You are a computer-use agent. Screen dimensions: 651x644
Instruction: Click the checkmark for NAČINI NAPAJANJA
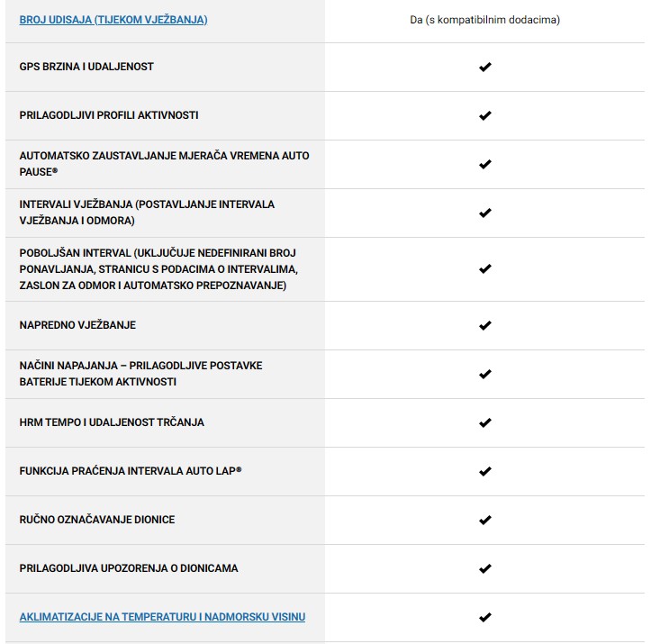tap(485, 374)
